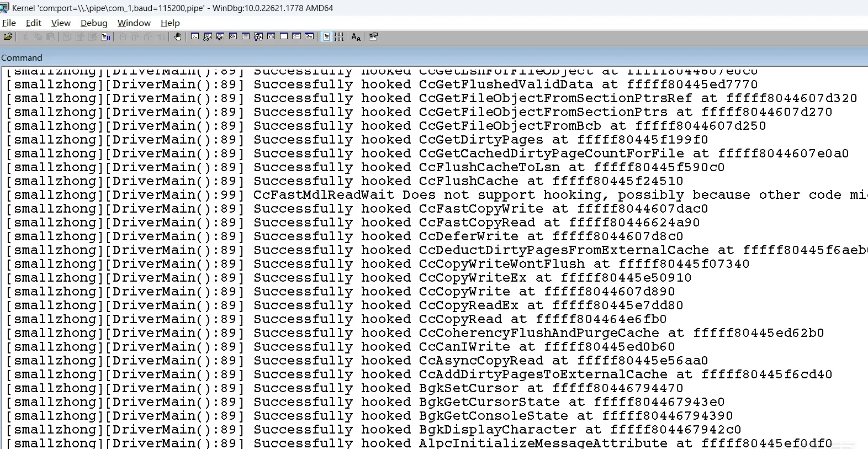Click the Command panel title
Image resolution: width=868 pixels, height=449 pixels.
pyautogui.click(x=22, y=57)
